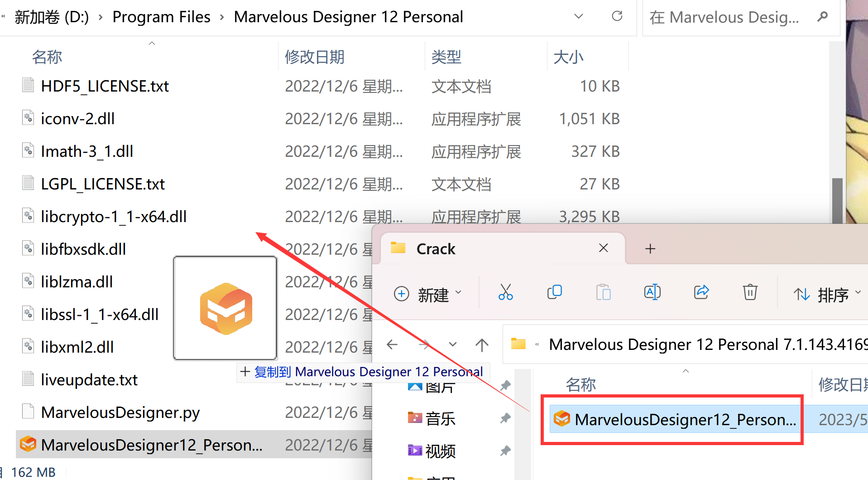Click the search magnifier icon
Screen dimensions: 868x480
tap(822, 17)
